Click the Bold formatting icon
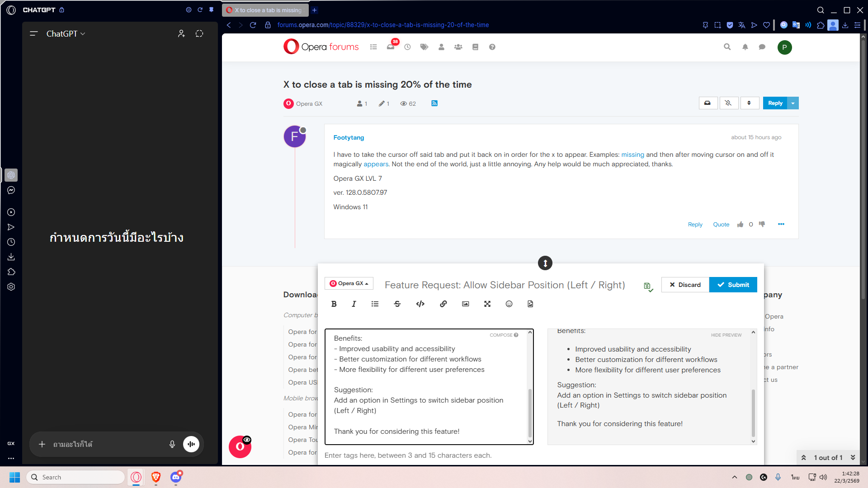The image size is (868, 488). pos(334,304)
